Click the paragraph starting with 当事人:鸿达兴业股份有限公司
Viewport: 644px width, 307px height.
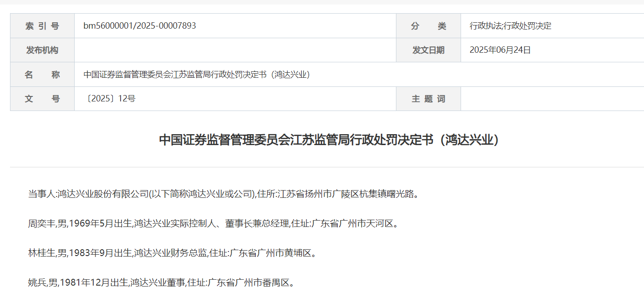[223, 194]
